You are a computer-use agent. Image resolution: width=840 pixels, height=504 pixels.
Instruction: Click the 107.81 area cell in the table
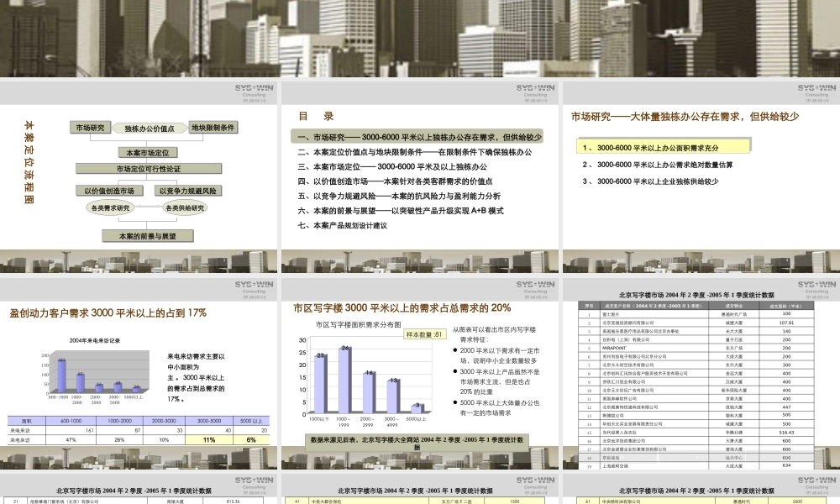(786, 323)
